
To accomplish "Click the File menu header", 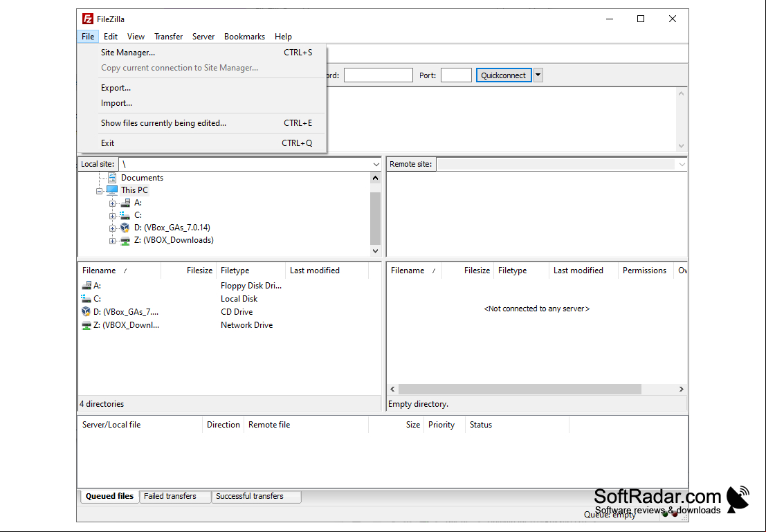I will click(x=88, y=37).
